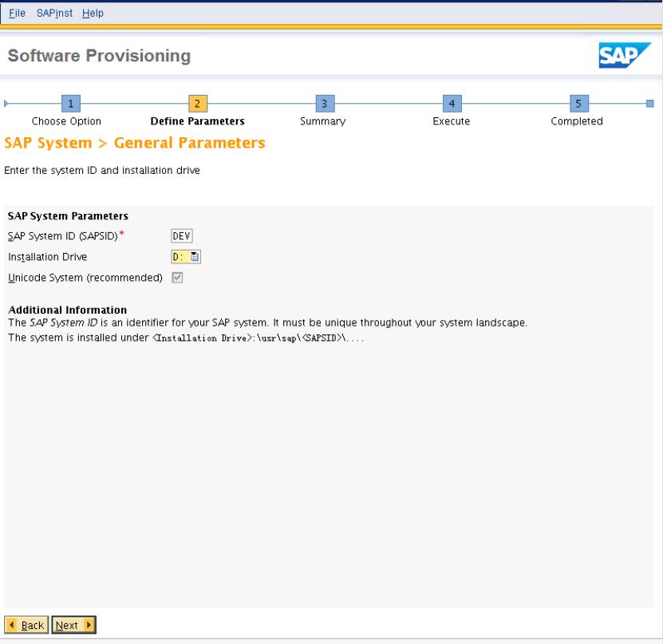663x644 pixels.
Task: Click the 'Execute' step label
Action: click(x=451, y=121)
